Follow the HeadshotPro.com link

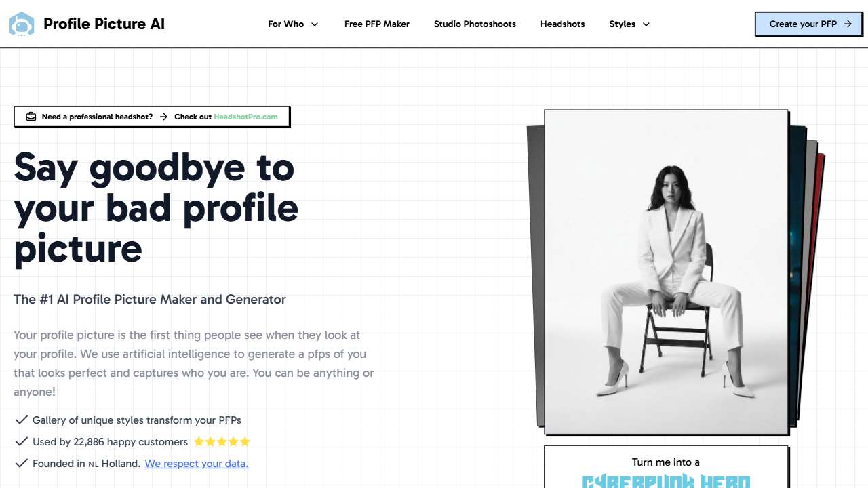click(245, 117)
